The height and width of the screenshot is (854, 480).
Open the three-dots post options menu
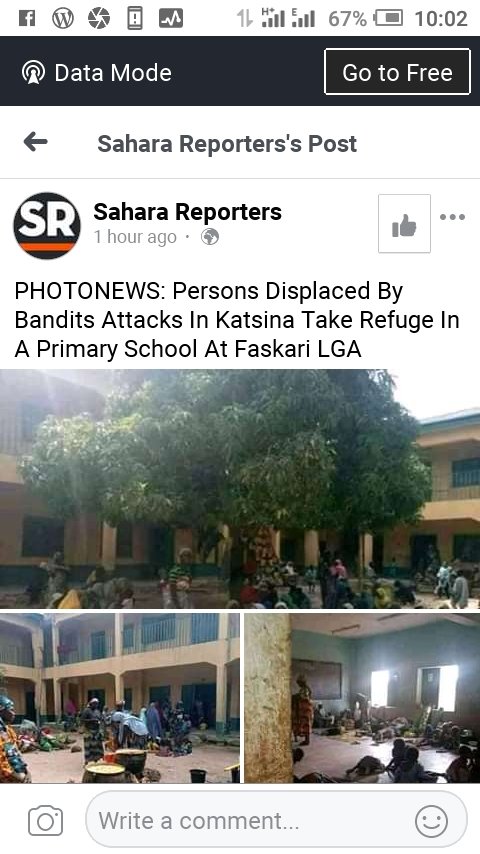(452, 217)
